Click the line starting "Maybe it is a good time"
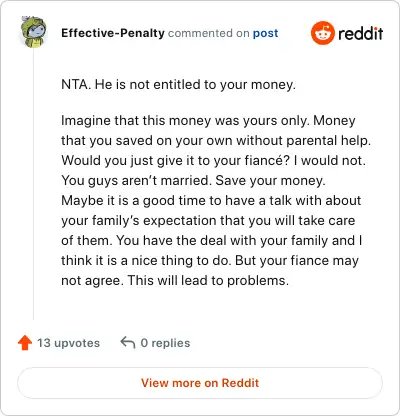 coord(211,201)
